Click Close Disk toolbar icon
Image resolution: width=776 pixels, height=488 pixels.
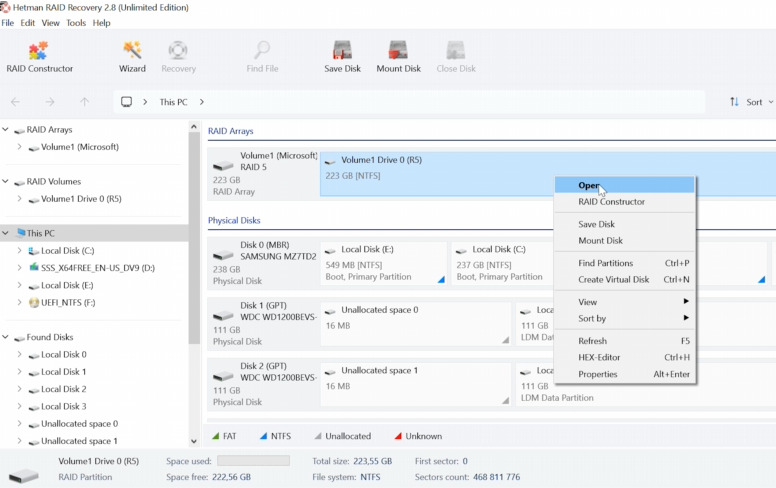[x=455, y=50]
